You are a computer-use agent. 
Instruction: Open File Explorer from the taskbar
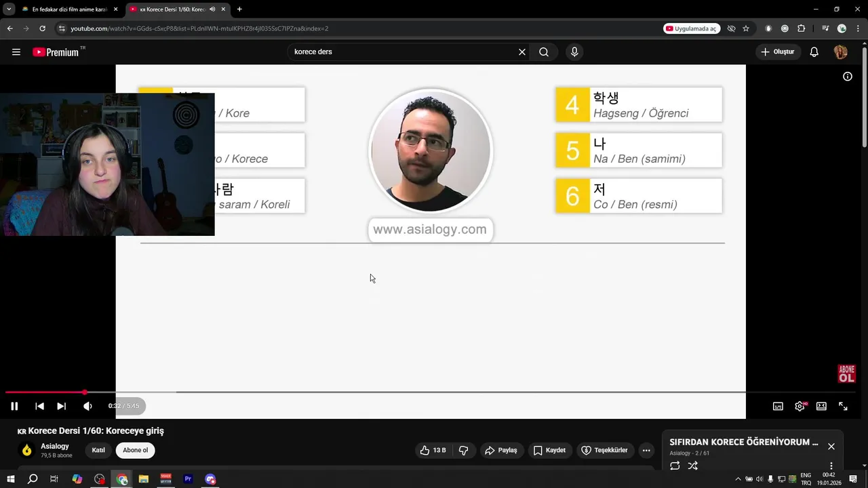coord(143,479)
